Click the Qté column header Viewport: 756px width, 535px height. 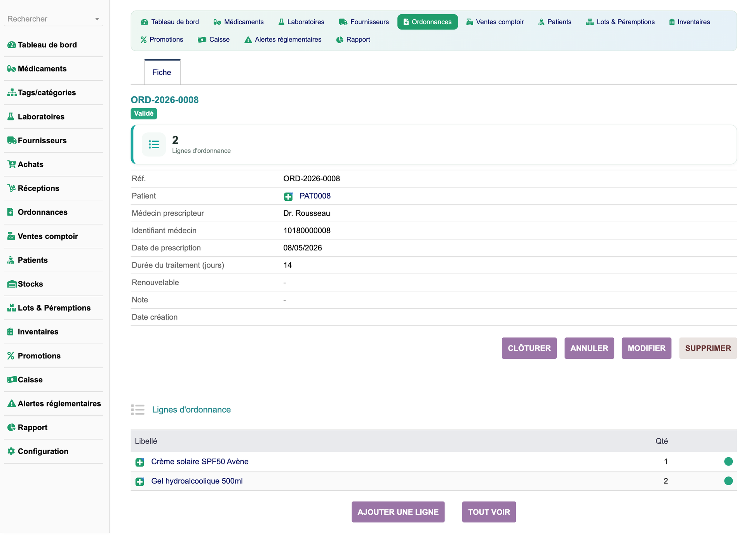pyautogui.click(x=662, y=441)
